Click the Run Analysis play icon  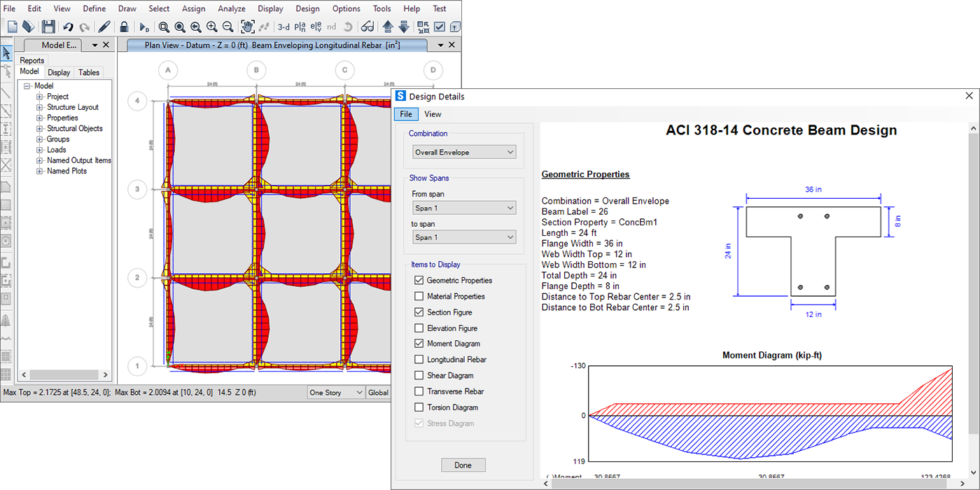(143, 27)
